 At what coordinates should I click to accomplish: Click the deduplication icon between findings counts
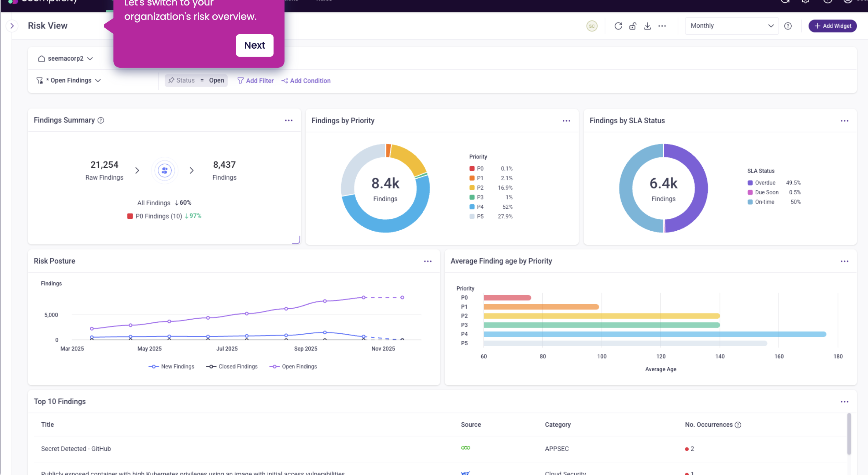165,170
